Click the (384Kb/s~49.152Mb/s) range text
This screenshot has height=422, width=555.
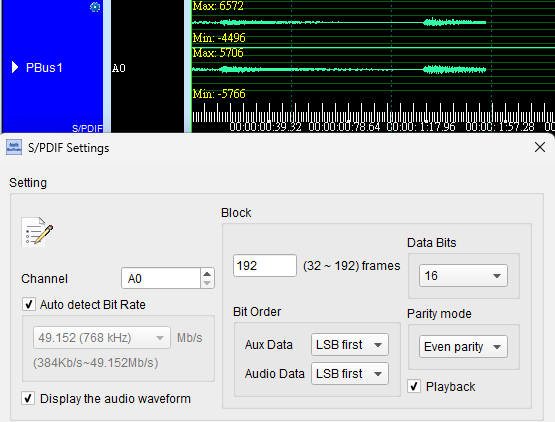(x=96, y=363)
